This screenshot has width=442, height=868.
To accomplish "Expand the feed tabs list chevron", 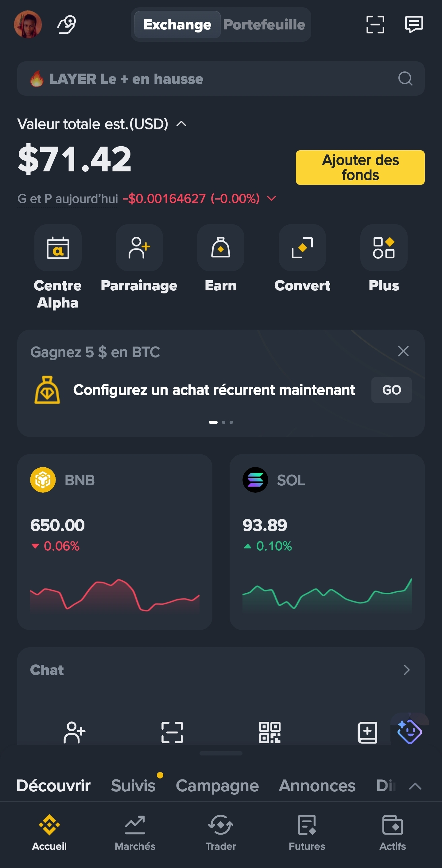I will click(415, 786).
